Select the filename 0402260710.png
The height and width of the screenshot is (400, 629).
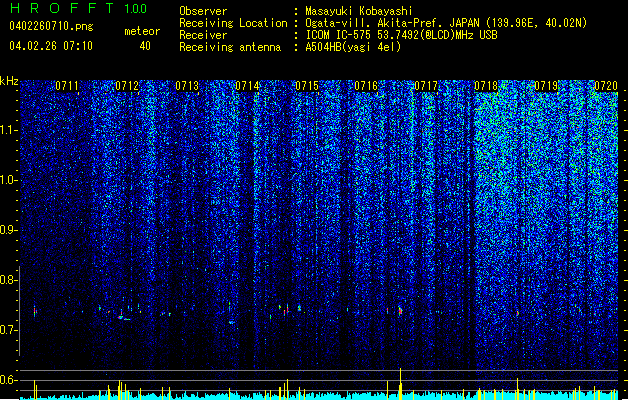(x=51, y=26)
